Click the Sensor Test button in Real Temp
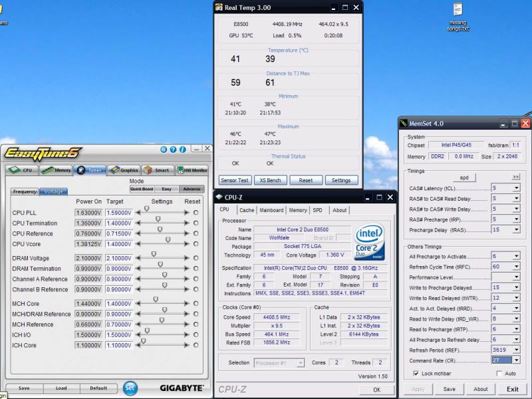Viewport: 532px width, 399px height. coord(235,180)
